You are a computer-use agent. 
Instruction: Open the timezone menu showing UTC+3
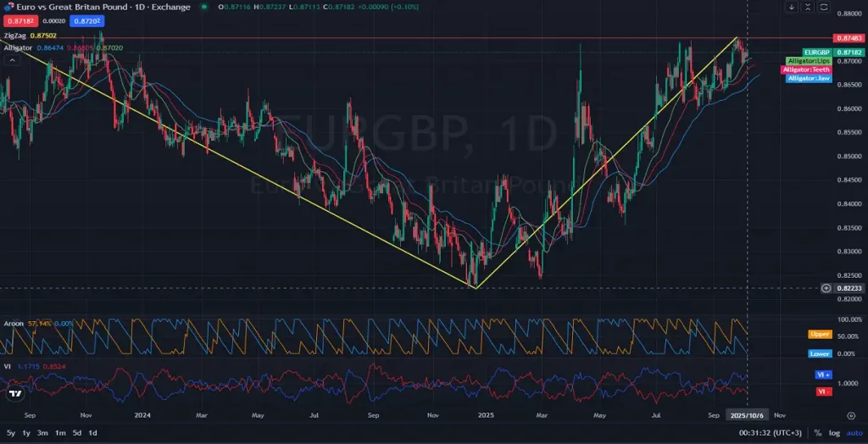coord(771,433)
